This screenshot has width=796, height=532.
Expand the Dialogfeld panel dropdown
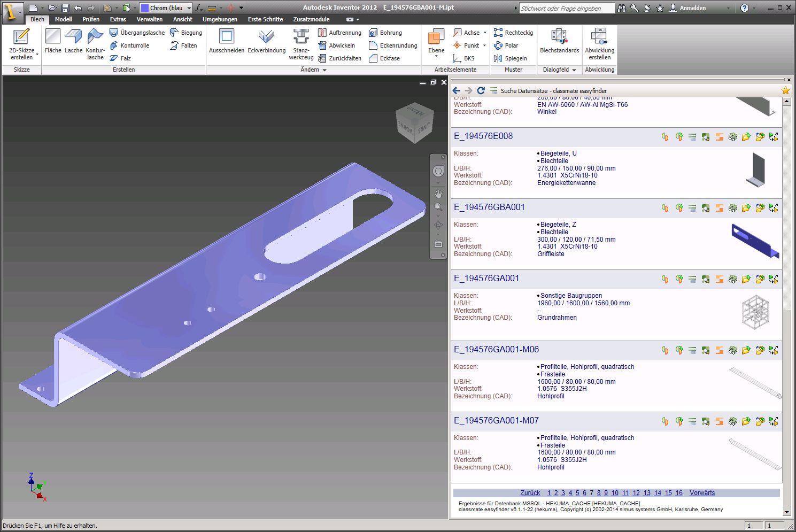[x=574, y=70]
